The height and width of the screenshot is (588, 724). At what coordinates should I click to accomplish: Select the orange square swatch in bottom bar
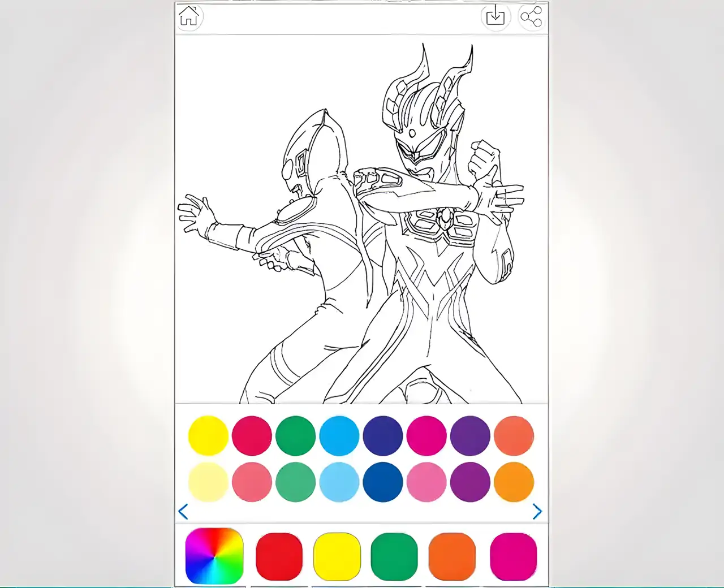452,556
